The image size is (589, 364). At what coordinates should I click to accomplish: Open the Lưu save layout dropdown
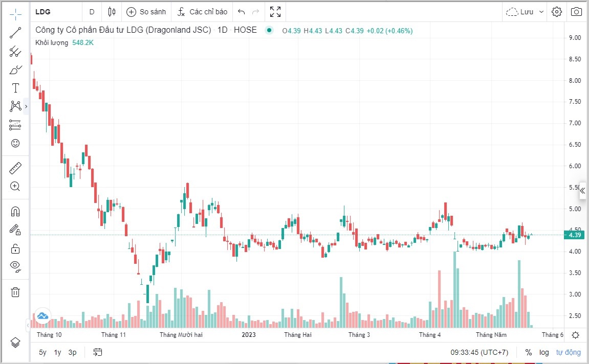(x=525, y=12)
